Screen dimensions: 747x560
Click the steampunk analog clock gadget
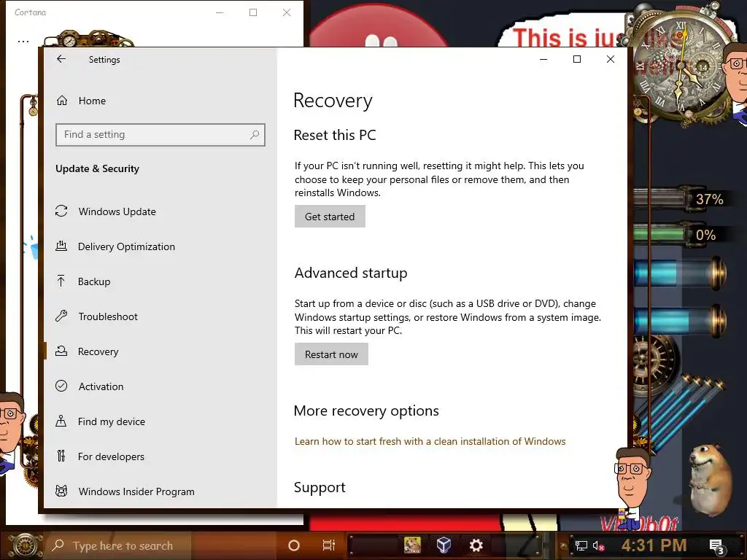(x=682, y=66)
